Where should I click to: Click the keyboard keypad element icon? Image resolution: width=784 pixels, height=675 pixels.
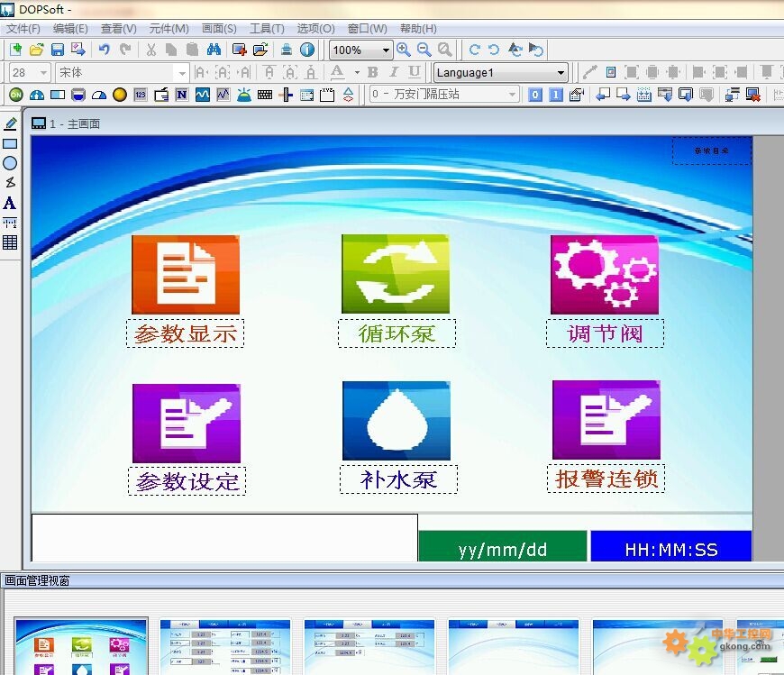265,95
